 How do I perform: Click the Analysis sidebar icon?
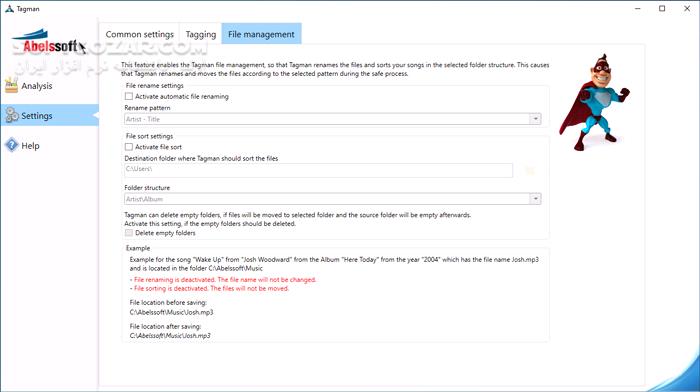[11, 85]
